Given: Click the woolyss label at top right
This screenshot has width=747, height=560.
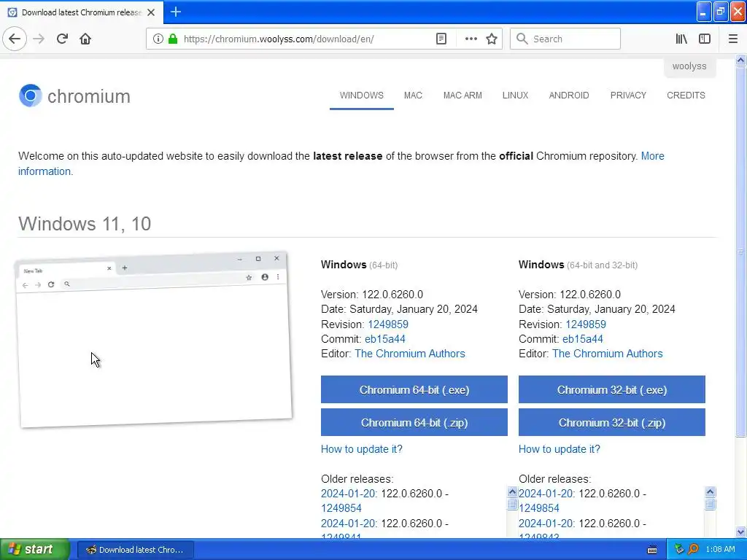Looking at the screenshot, I should 689,66.
